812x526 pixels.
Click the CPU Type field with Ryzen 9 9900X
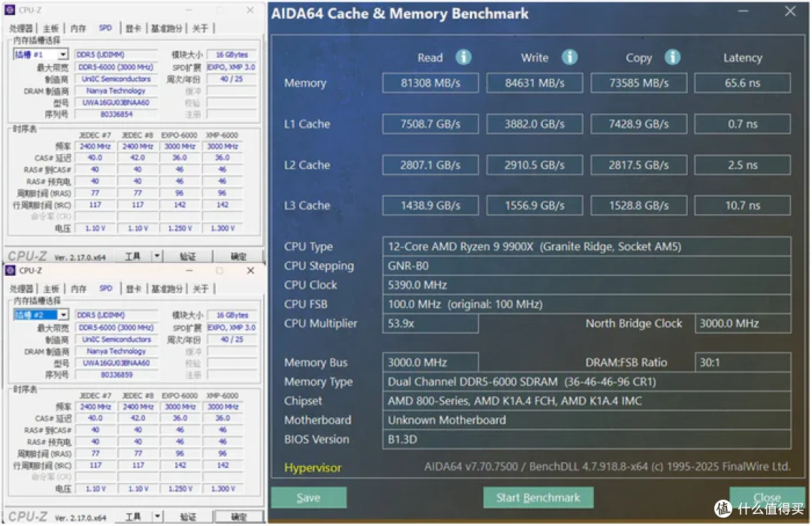pyautogui.click(x=586, y=246)
